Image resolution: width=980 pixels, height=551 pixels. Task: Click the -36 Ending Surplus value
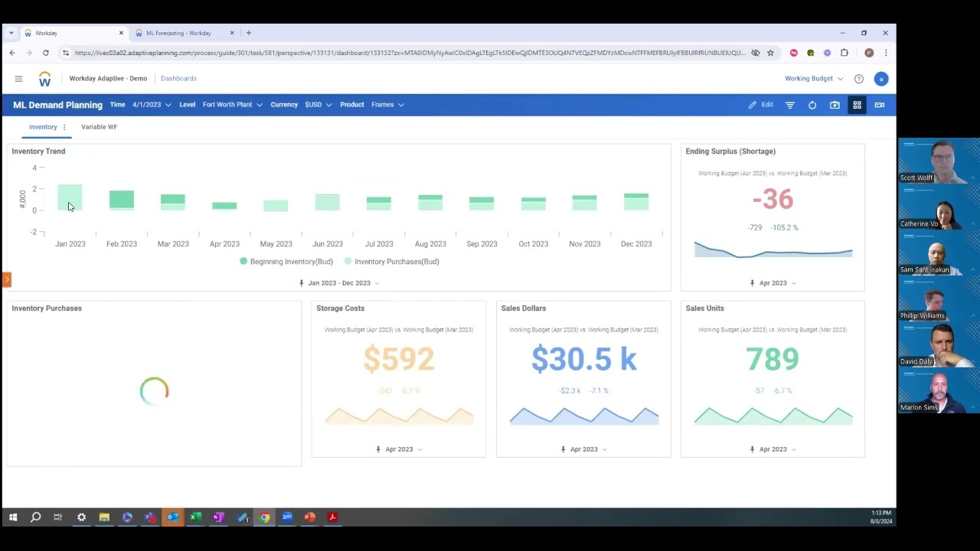pyautogui.click(x=773, y=200)
